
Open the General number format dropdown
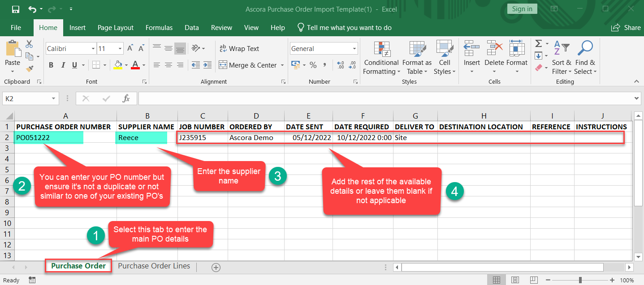click(354, 49)
